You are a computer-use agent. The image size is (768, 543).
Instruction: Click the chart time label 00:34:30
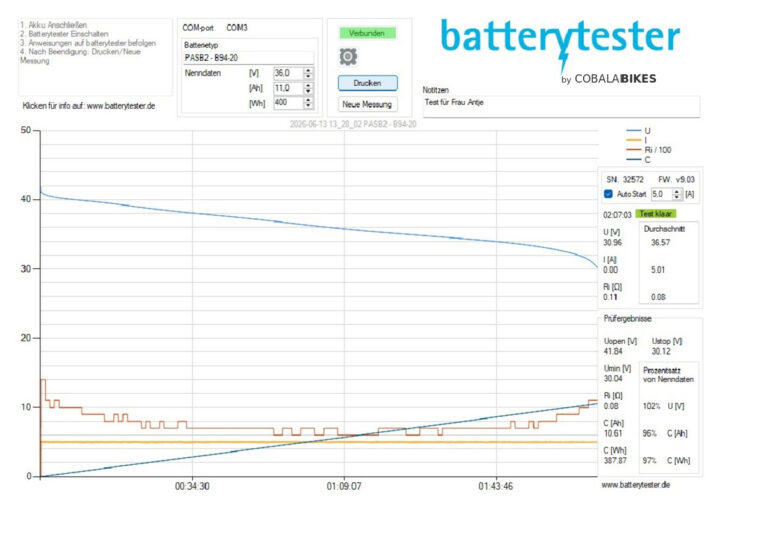(x=192, y=487)
